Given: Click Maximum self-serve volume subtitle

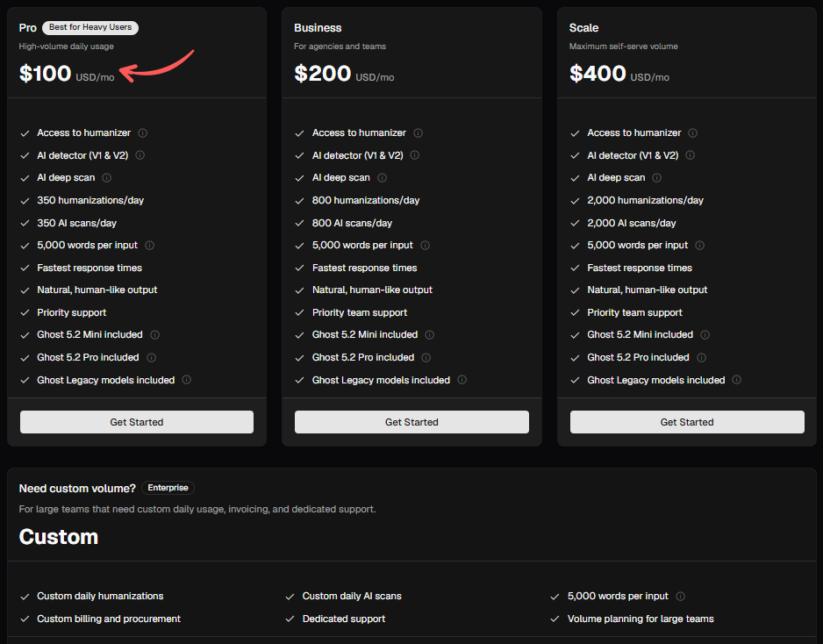Looking at the screenshot, I should pos(624,47).
